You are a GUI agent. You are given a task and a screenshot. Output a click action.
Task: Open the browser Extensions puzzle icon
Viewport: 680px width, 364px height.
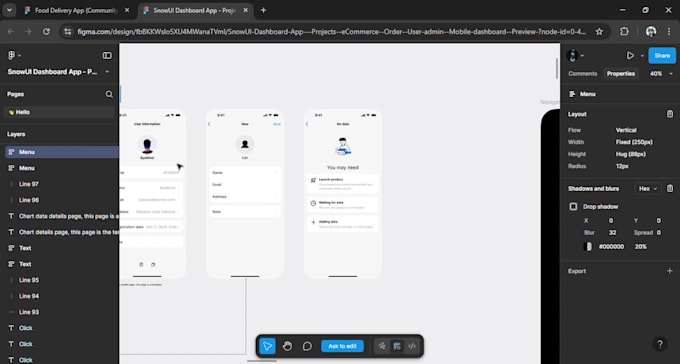(624, 32)
